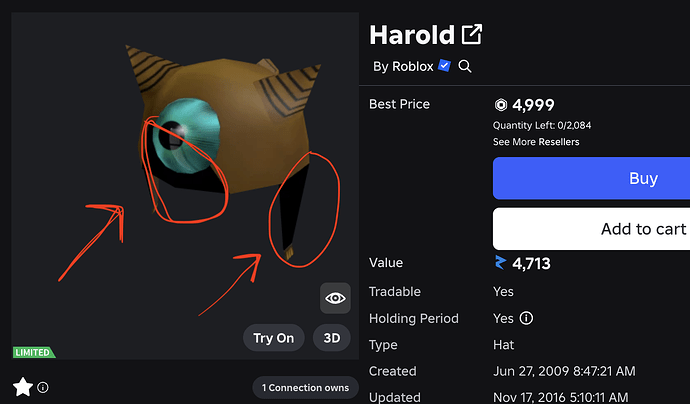
Task: Open the external link icon beside Harold
Action: (472, 34)
